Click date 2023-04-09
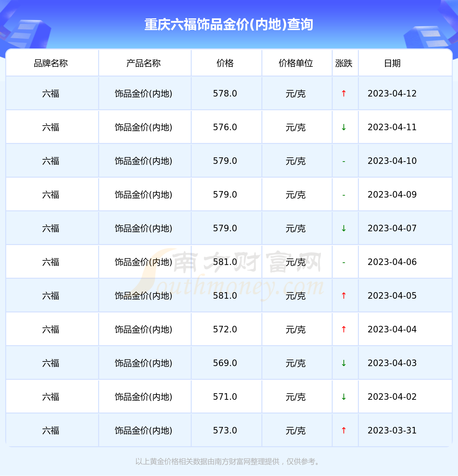 point(392,195)
